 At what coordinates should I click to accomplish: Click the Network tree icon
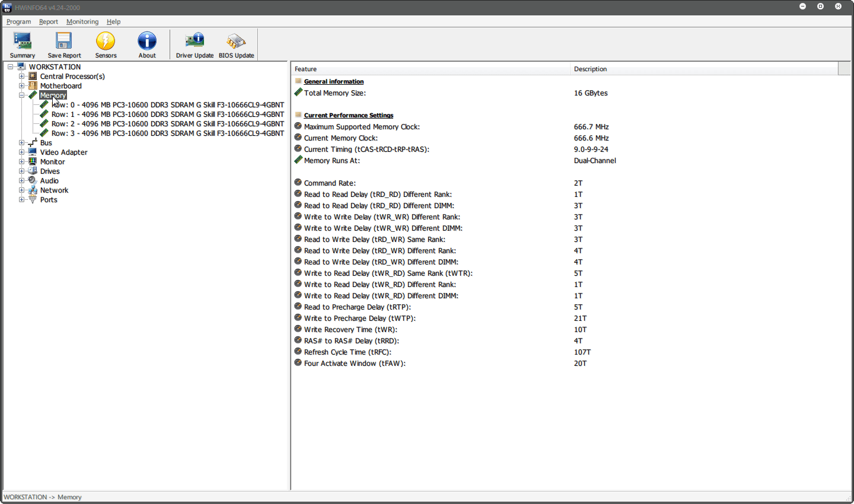tap(33, 190)
